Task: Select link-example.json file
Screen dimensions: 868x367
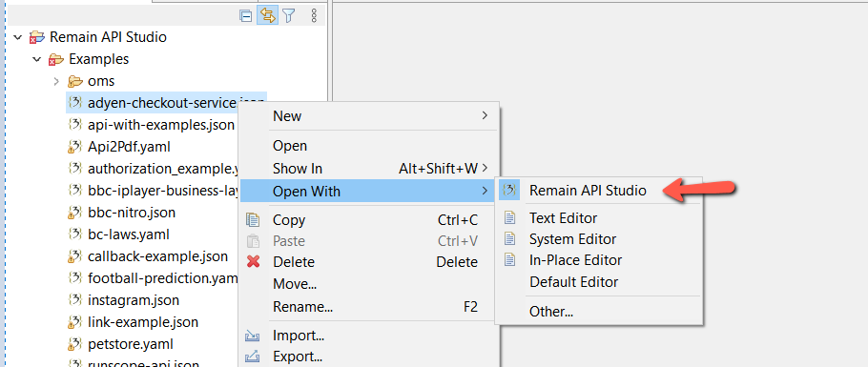Action: (143, 322)
